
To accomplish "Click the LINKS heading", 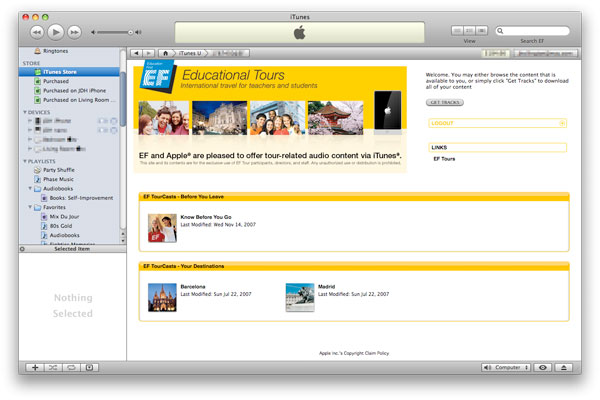I will tap(497, 147).
